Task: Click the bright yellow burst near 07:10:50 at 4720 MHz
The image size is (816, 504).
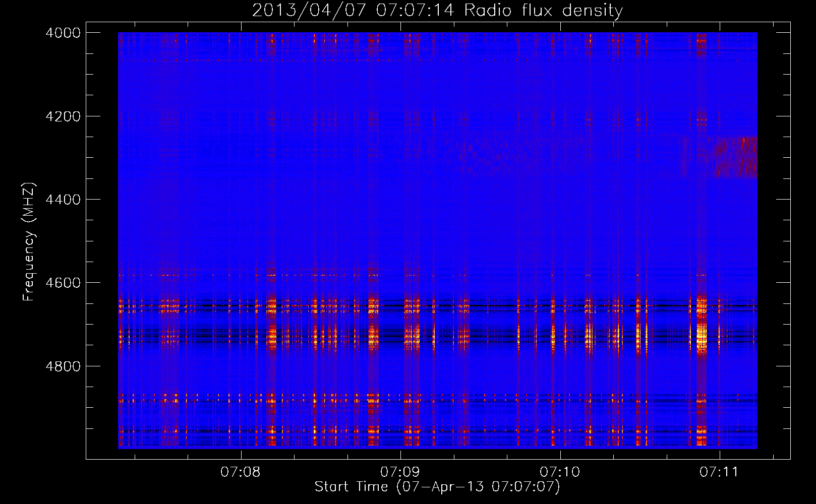Action: (x=701, y=338)
